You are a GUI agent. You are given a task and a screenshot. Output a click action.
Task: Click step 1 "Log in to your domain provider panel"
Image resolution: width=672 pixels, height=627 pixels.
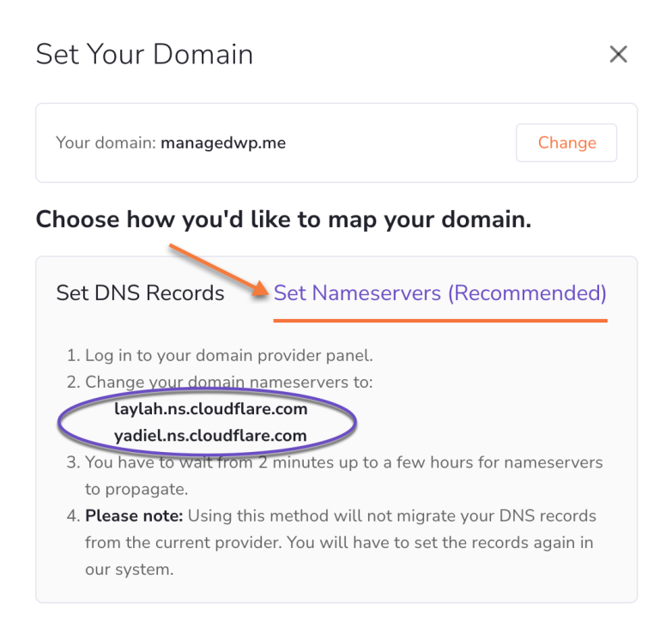tap(228, 355)
